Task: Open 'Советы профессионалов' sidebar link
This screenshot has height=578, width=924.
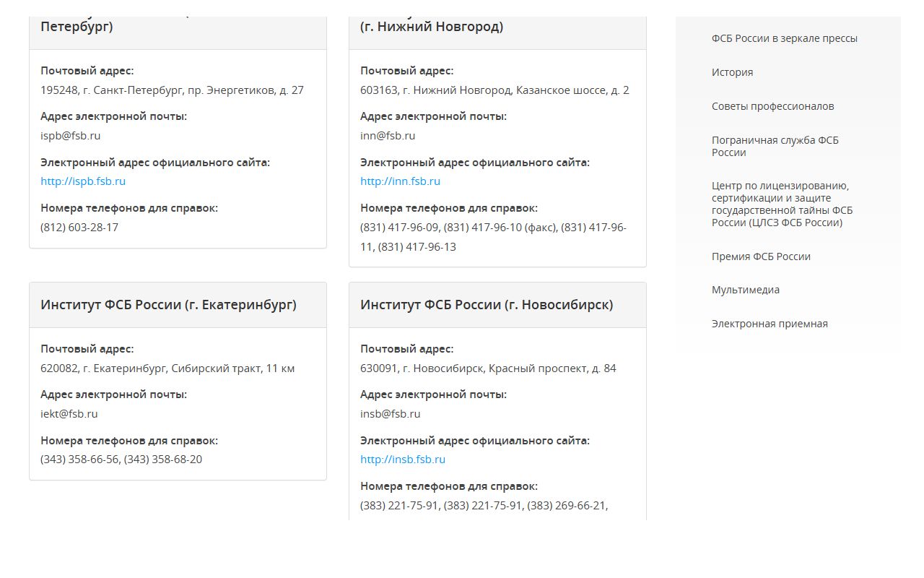Action: point(772,106)
